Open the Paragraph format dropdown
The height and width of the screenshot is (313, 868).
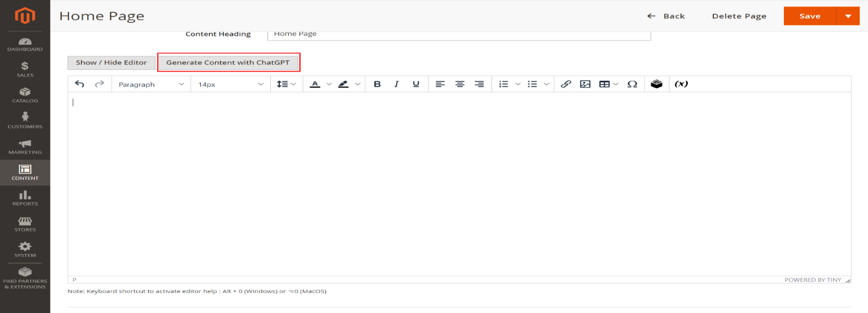[151, 84]
